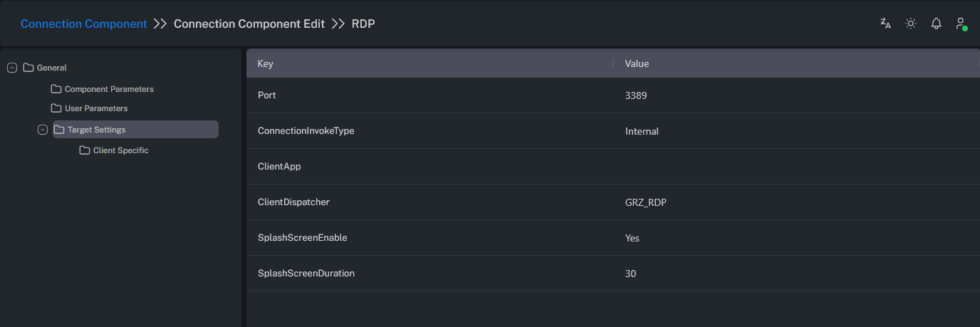Click the Target Settings folder icon
The width and height of the screenshot is (980, 327).
pos(59,130)
